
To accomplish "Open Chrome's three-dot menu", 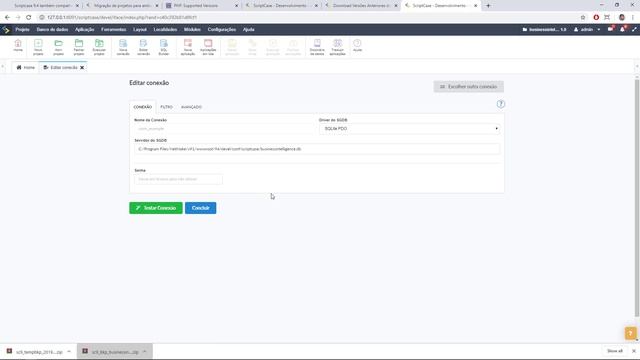I will pos(633,18).
